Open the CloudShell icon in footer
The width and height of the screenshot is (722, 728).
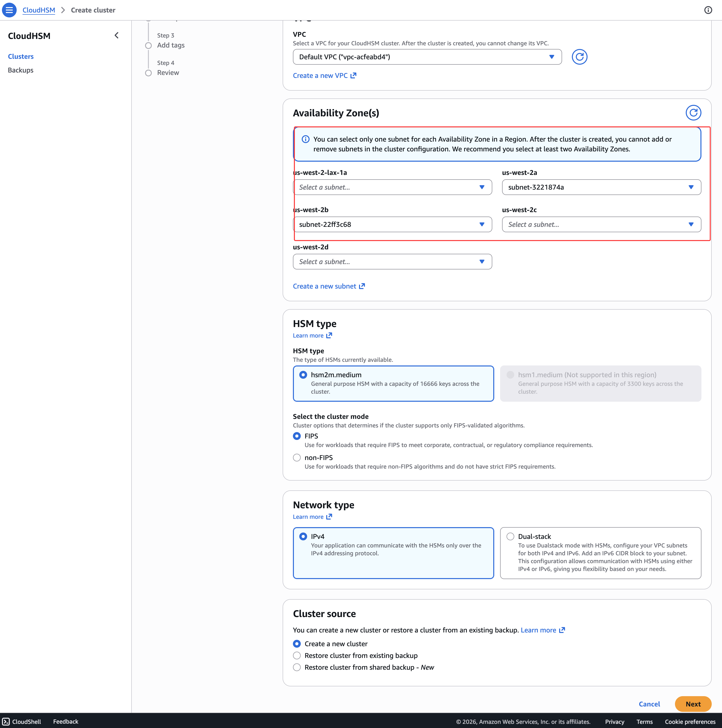coord(6,722)
